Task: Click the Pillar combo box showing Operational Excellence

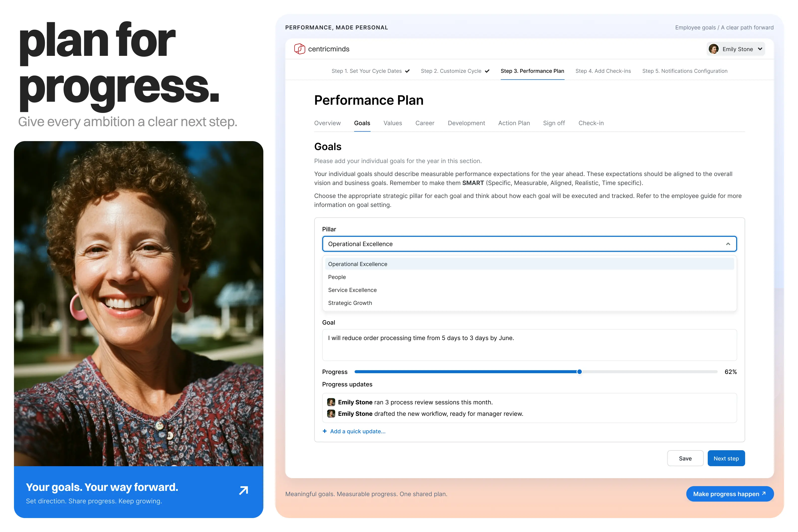Action: [x=529, y=244]
